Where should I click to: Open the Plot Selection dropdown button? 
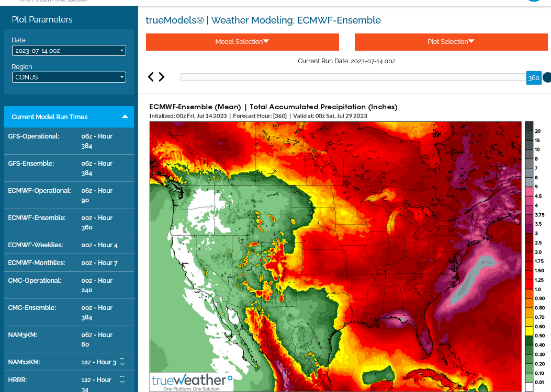pos(451,42)
